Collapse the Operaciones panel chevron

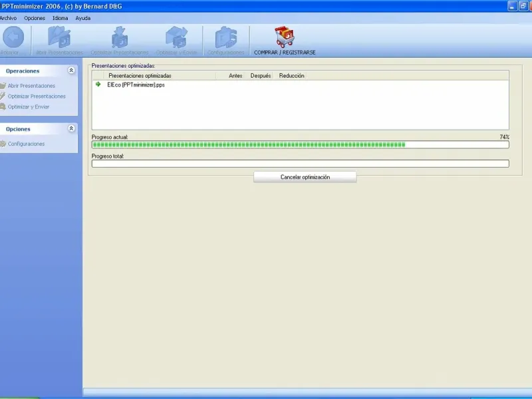pyautogui.click(x=71, y=70)
